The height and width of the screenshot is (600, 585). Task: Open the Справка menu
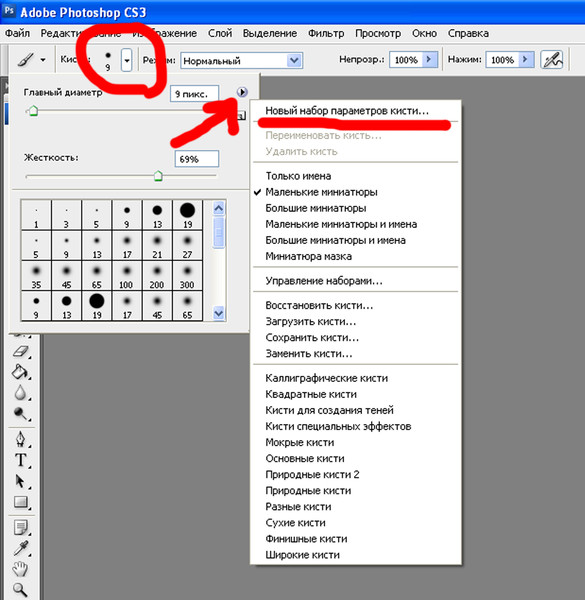click(x=468, y=34)
